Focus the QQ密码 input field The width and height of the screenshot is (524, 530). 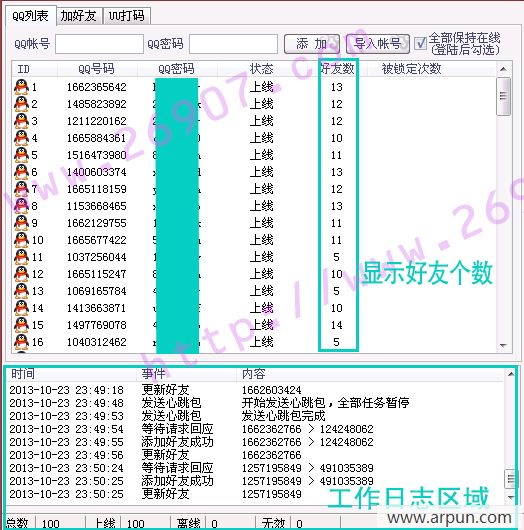pos(233,44)
